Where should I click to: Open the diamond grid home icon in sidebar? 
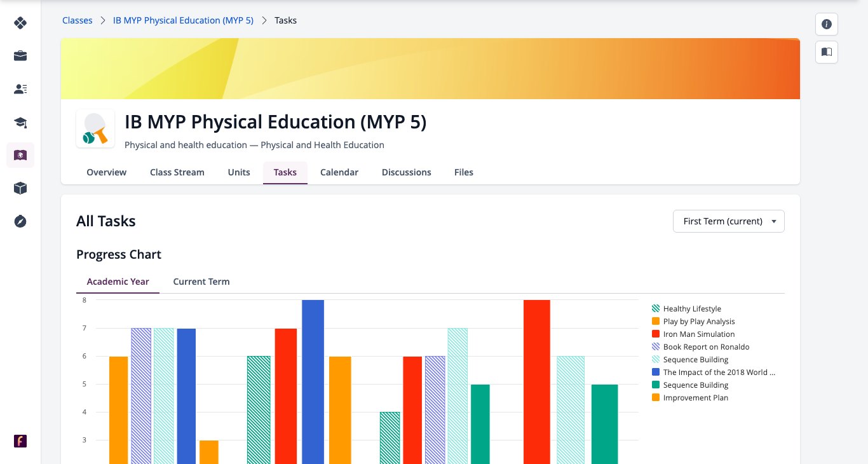coord(20,23)
